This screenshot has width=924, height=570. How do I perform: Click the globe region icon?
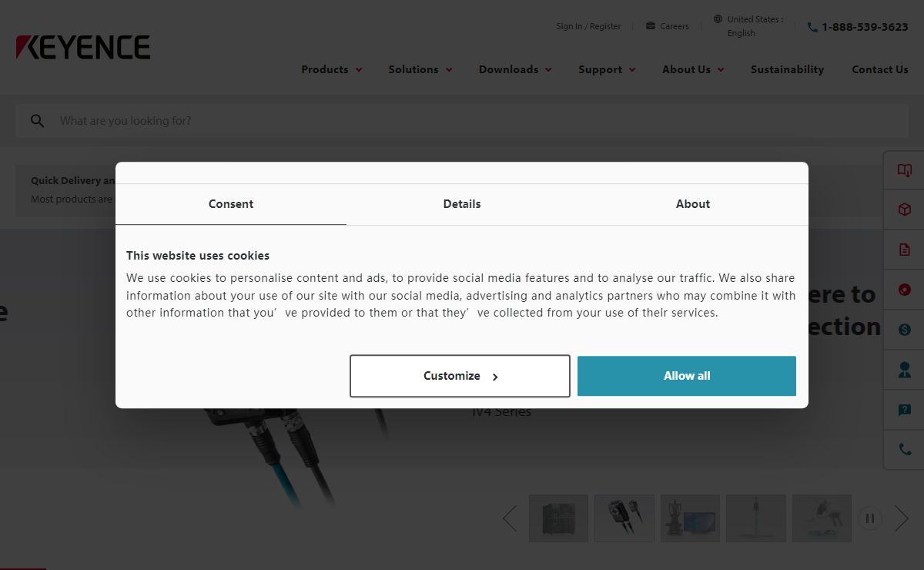click(718, 19)
